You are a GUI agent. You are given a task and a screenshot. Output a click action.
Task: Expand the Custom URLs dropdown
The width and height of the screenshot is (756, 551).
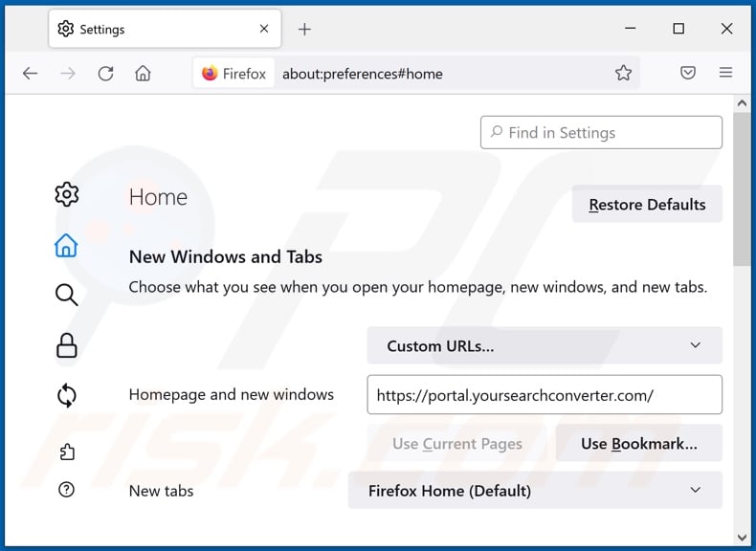coord(545,345)
